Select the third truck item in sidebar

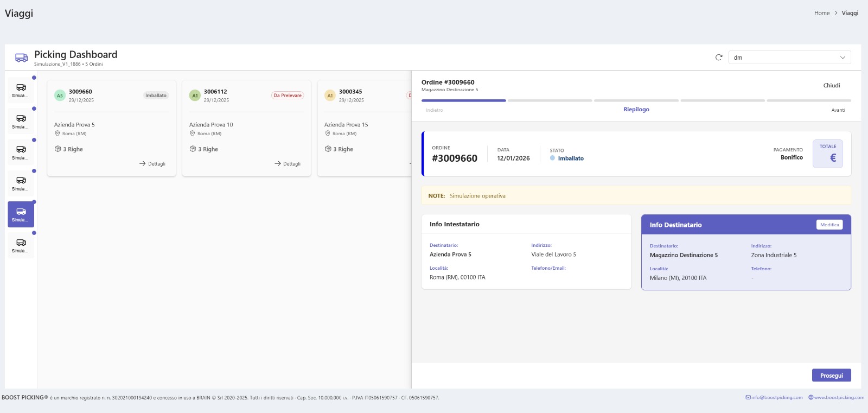21,152
